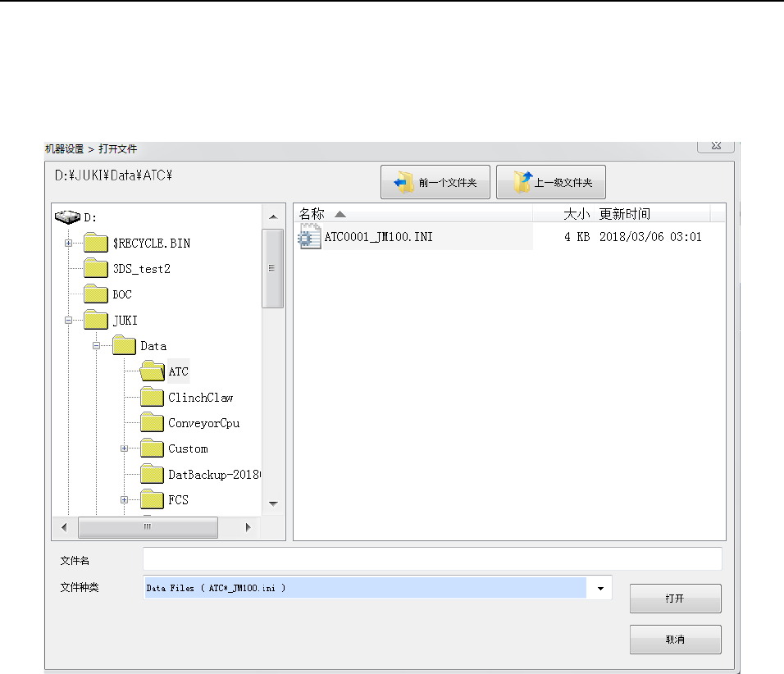
Task: Sort by 大小 column header
Action: pyautogui.click(x=563, y=214)
